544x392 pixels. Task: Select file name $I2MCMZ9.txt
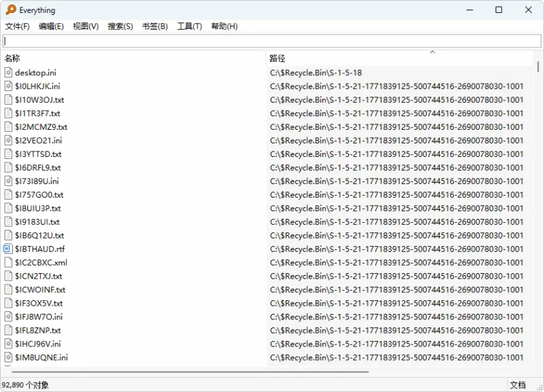(x=41, y=127)
